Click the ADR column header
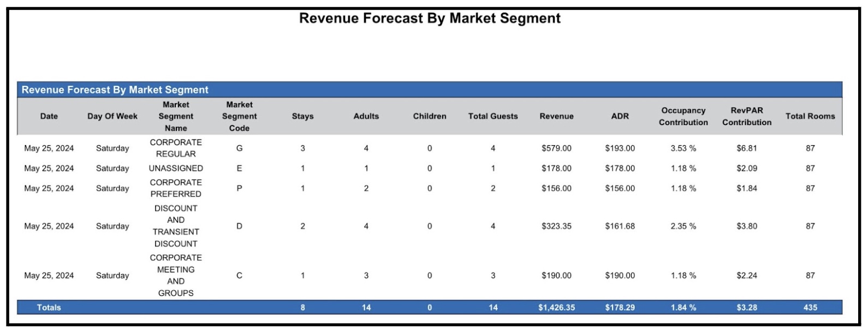 (620, 116)
